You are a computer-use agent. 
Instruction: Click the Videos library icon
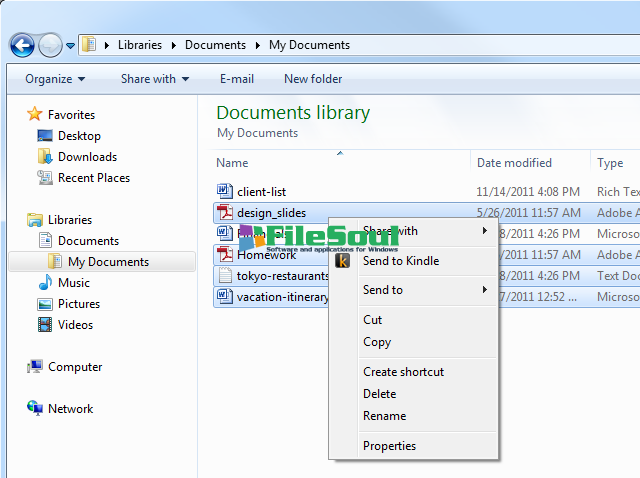(45, 325)
